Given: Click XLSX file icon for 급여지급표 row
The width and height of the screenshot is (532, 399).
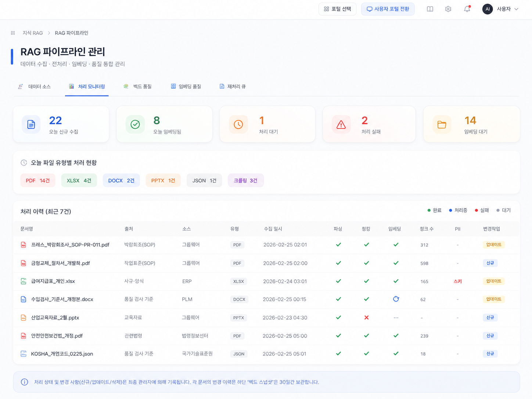Looking at the screenshot, I should tap(24, 281).
